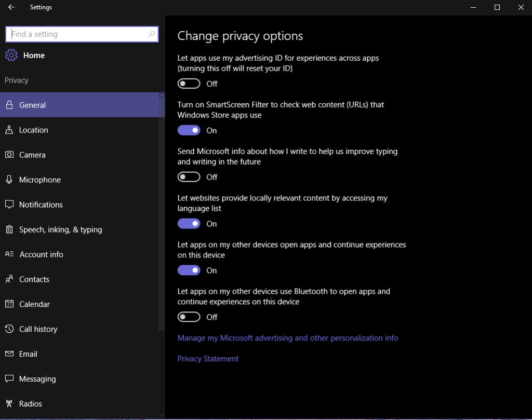The height and width of the screenshot is (420, 532).
Task: Turn off the language list access toggle
Action: (189, 223)
